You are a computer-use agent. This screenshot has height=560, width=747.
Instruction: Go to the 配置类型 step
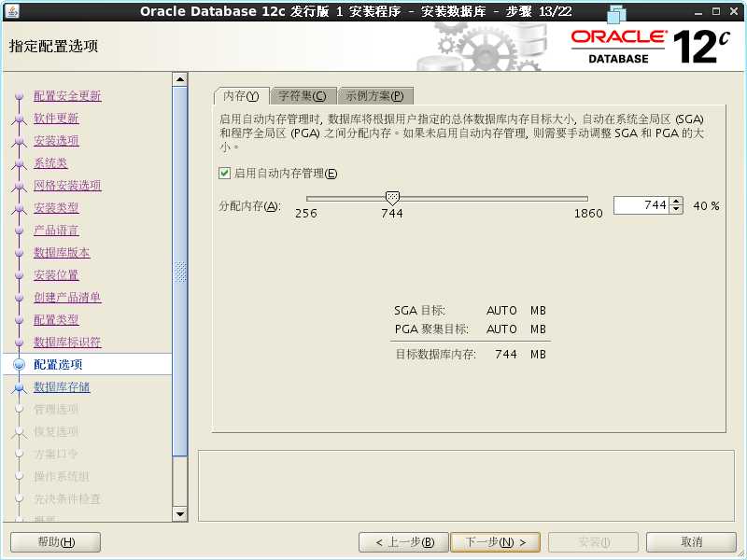pos(56,319)
